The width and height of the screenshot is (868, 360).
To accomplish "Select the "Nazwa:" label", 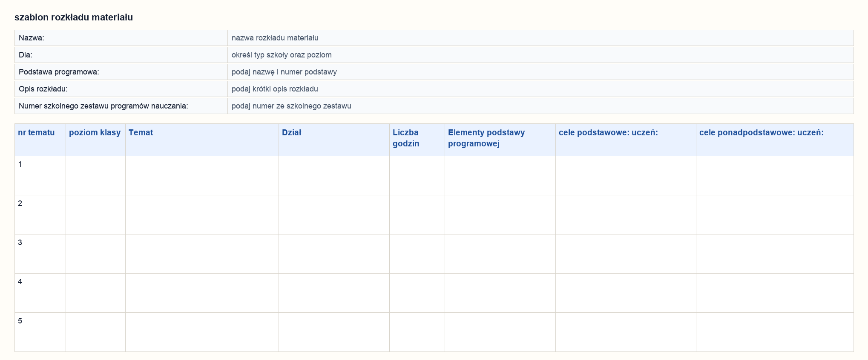I will (32, 38).
